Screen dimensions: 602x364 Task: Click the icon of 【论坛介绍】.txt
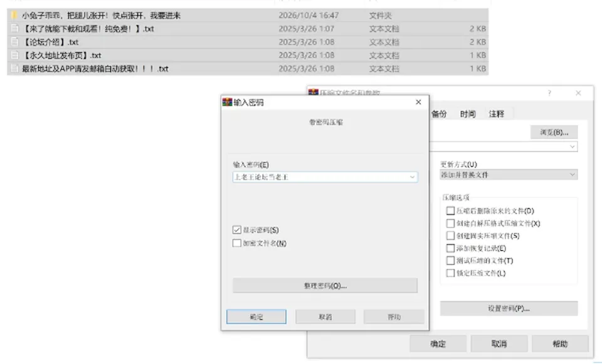(14, 42)
